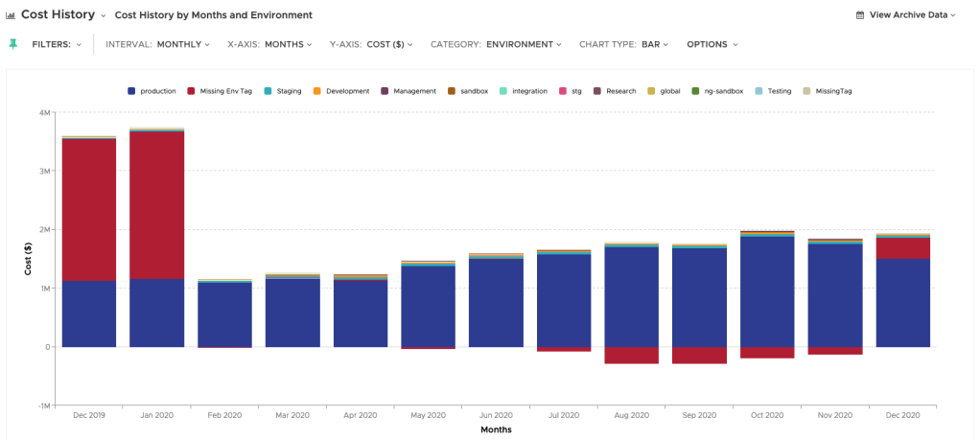Screen dimensions: 980x440
Task: Hide the Missing Env Tag series in legend
Action: (225, 91)
